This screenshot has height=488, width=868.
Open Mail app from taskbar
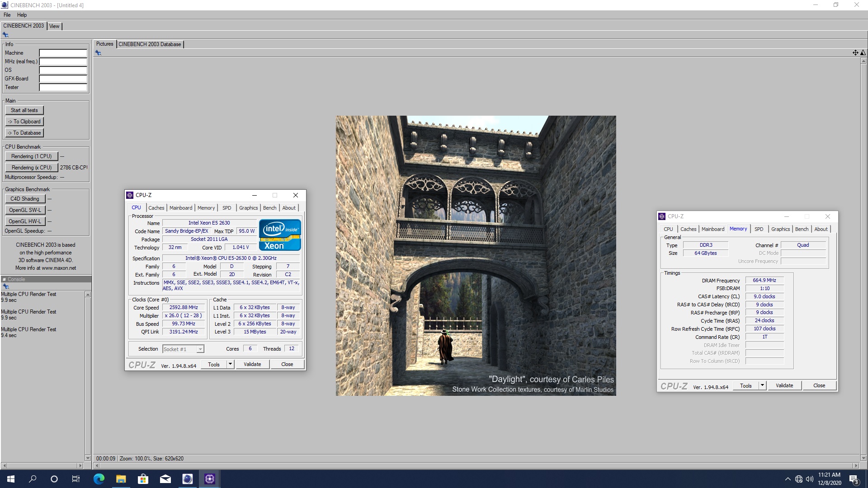point(165,479)
